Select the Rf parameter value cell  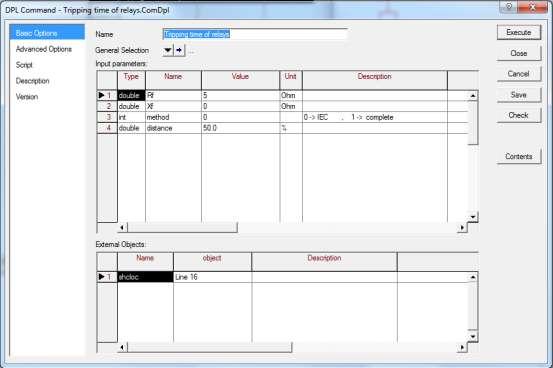241,96
